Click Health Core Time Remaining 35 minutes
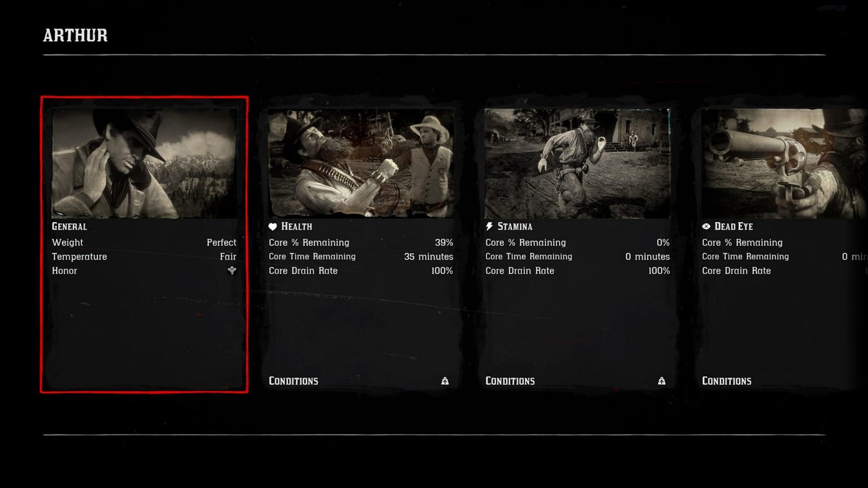Image resolution: width=868 pixels, height=488 pixels. [361, 257]
